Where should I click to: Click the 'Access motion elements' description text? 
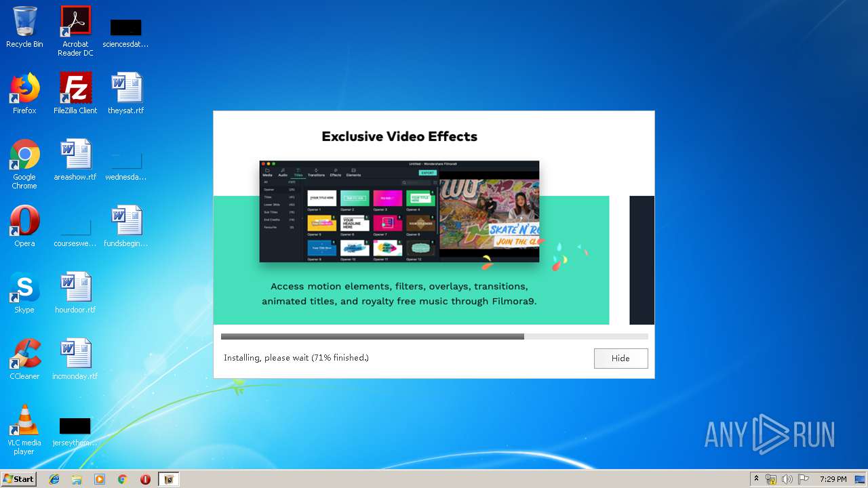[x=399, y=293]
